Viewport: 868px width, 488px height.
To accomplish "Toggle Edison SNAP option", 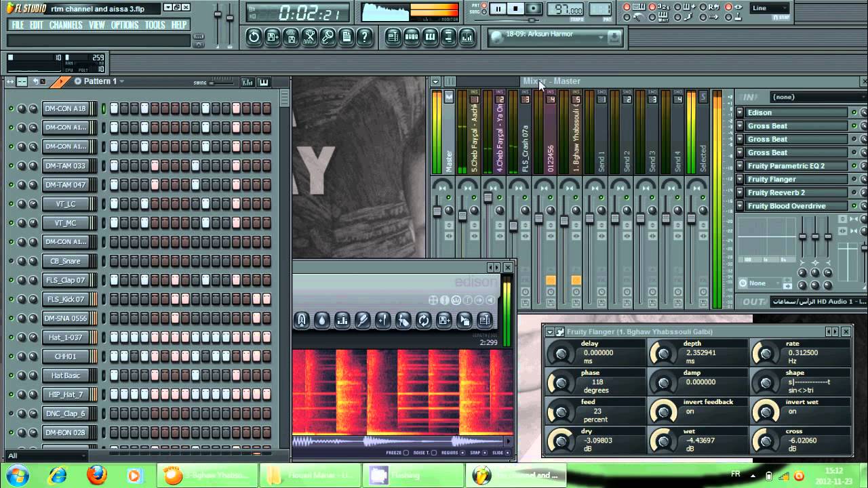I will point(486,453).
